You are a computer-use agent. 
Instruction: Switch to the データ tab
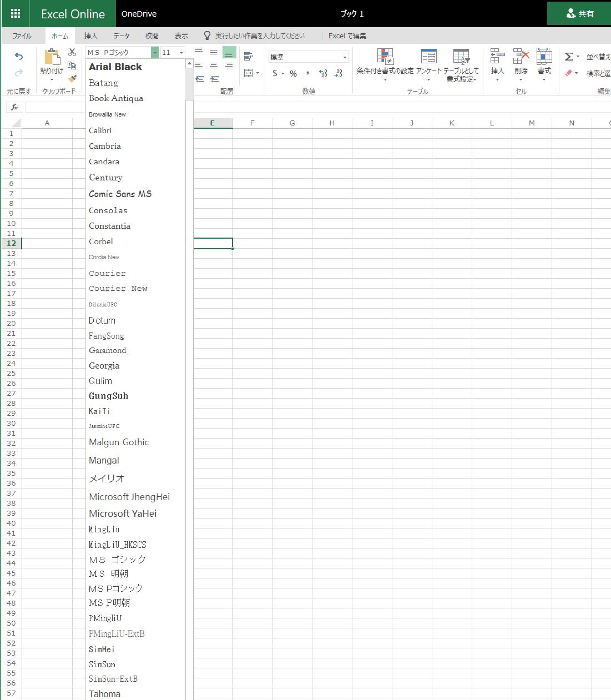(122, 36)
